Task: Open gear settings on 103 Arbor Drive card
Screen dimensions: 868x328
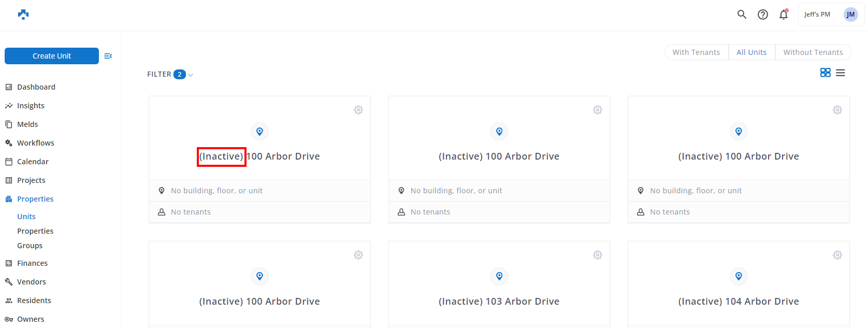Action: (x=597, y=255)
